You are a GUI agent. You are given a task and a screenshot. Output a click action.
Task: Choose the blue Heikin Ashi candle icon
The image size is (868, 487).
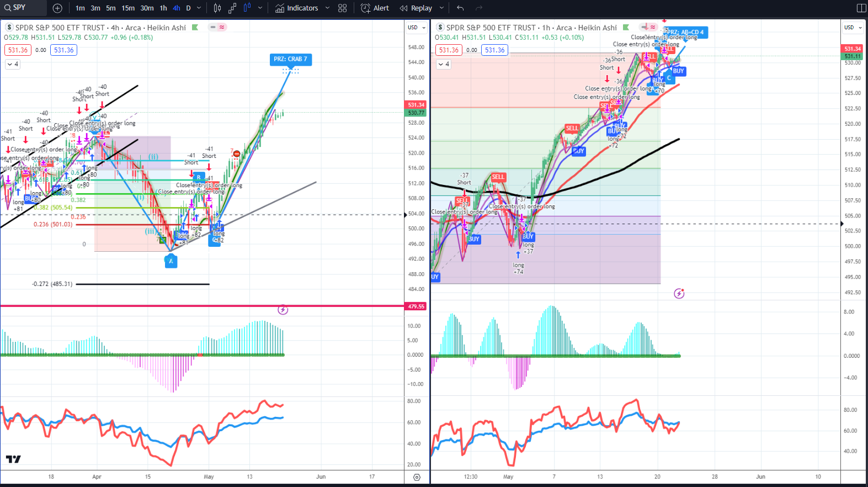pyautogui.click(x=247, y=8)
